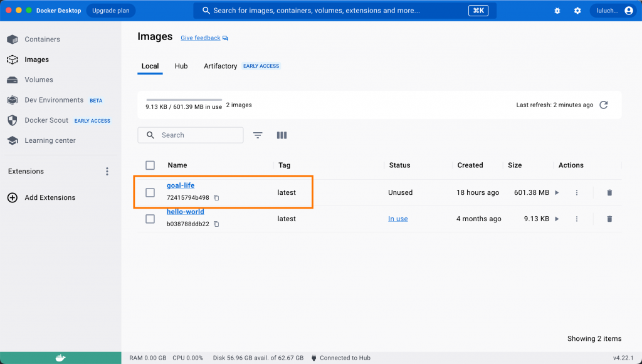Open the column display settings icon

(282, 135)
